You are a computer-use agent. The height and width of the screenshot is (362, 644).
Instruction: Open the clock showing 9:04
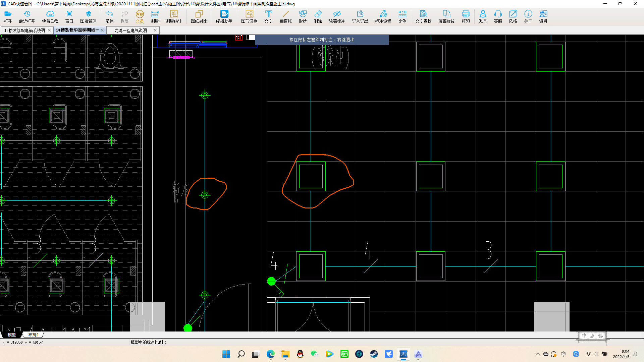pos(621,354)
